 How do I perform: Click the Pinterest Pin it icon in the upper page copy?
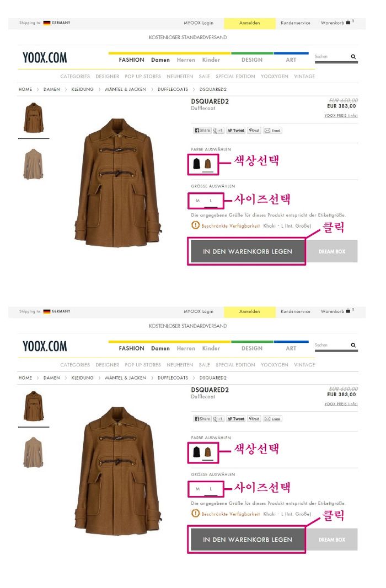254,131
